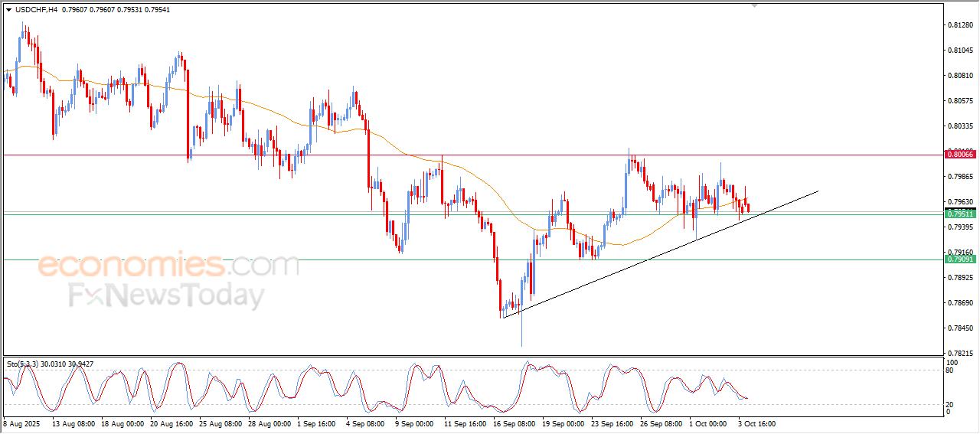
Task: Click the stochastic 20 level label
Action: click(952, 403)
